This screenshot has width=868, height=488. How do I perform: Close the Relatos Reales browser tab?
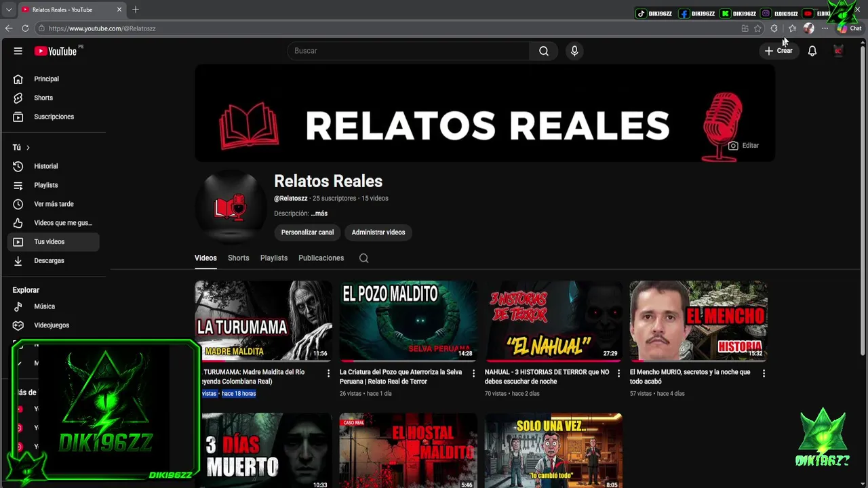(119, 9)
